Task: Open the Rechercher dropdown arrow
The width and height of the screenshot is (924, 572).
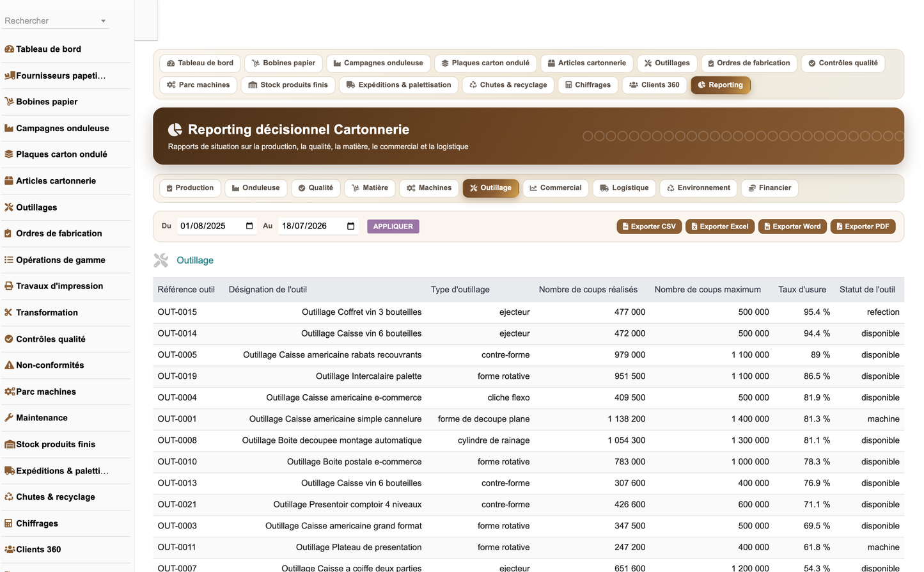Action: [103, 21]
